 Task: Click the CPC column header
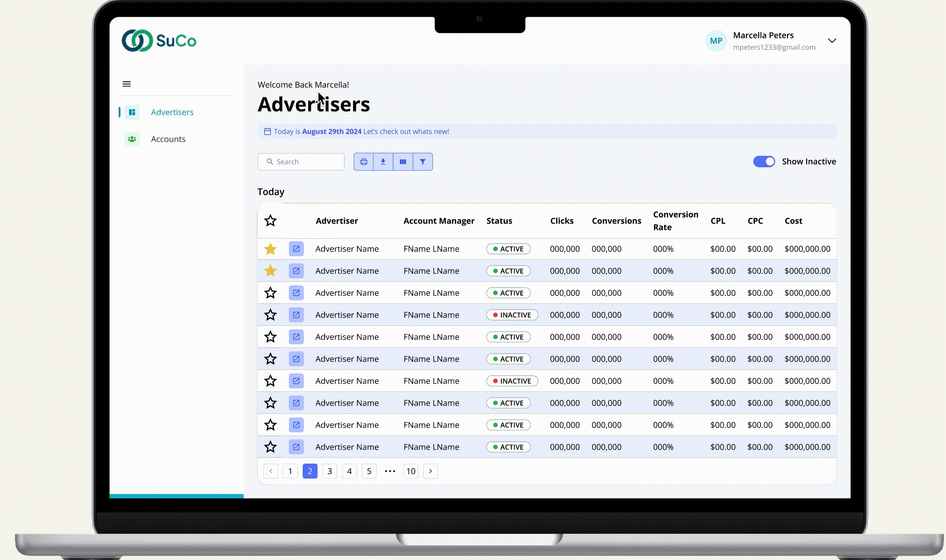coord(755,221)
